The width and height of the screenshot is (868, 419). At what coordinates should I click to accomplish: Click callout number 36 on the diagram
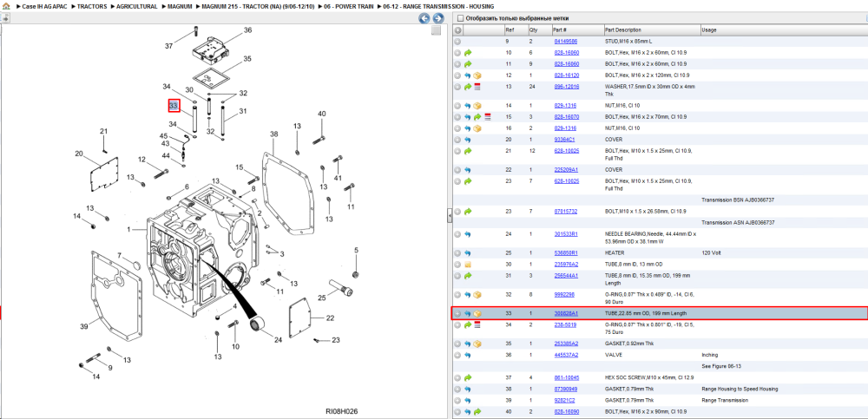tap(247, 30)
